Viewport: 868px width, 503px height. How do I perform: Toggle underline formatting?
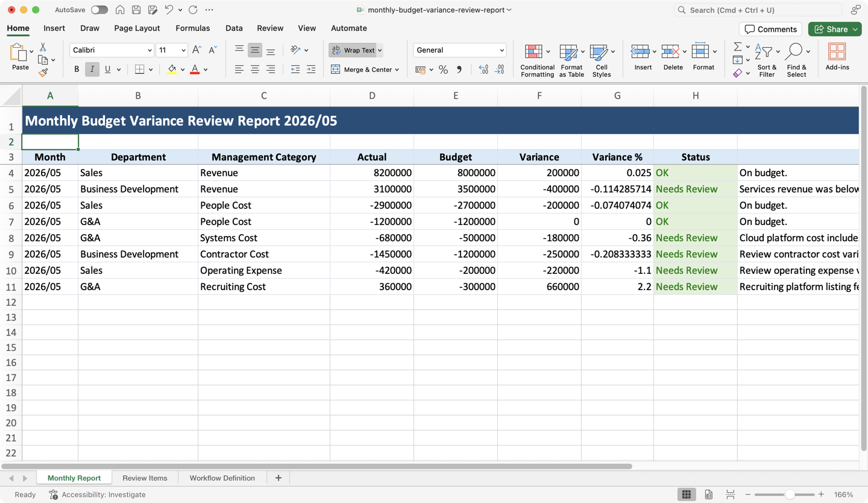pyautogui.click(x=107, y=69)
